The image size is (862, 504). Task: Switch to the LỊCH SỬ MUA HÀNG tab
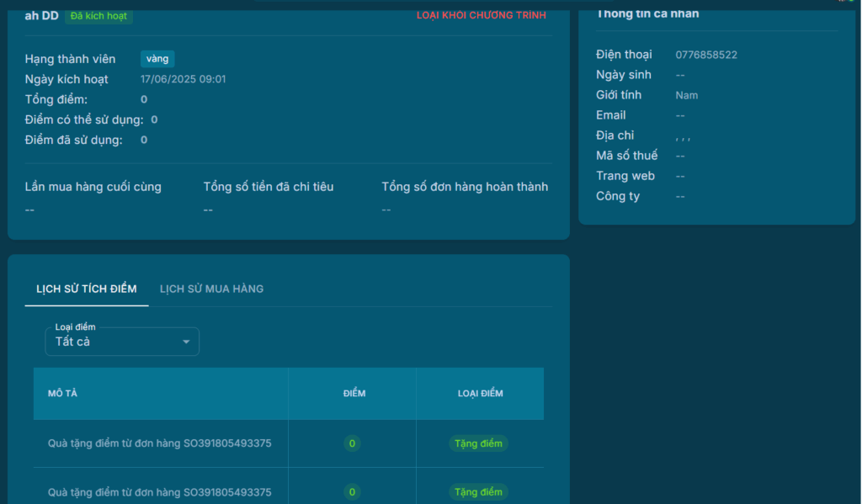pyautogui.click(x=211, y=289)
